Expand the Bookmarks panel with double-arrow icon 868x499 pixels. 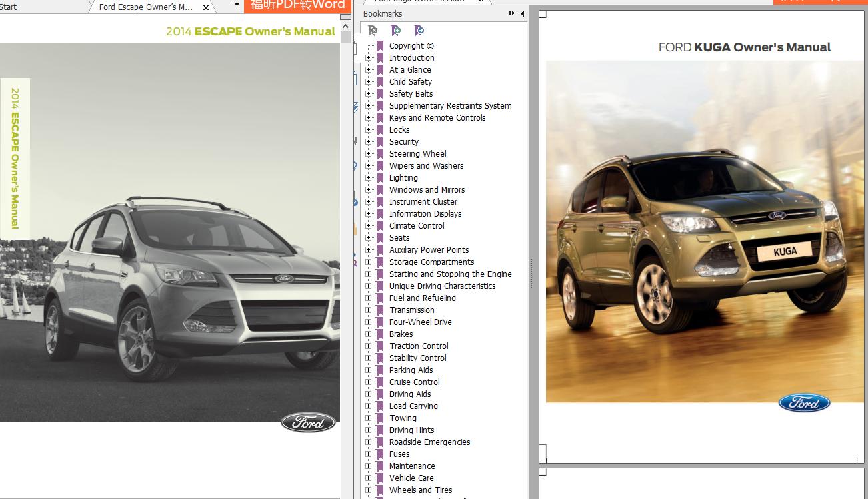point(511,13)
